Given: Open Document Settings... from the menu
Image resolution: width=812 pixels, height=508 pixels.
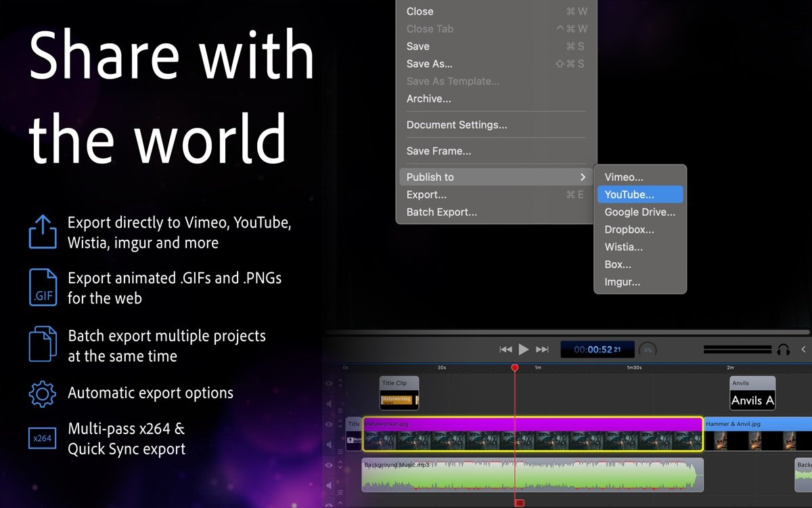Looking at the screenshot, I should [456, 125].
